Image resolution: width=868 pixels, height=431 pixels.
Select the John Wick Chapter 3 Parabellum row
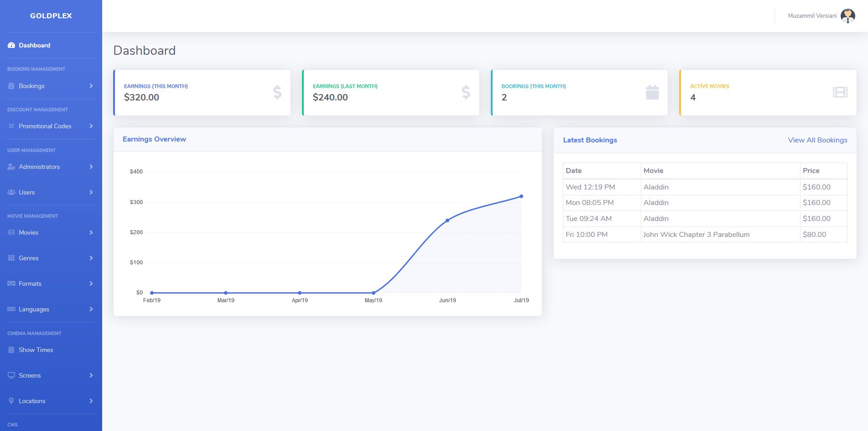coord(696,235)
